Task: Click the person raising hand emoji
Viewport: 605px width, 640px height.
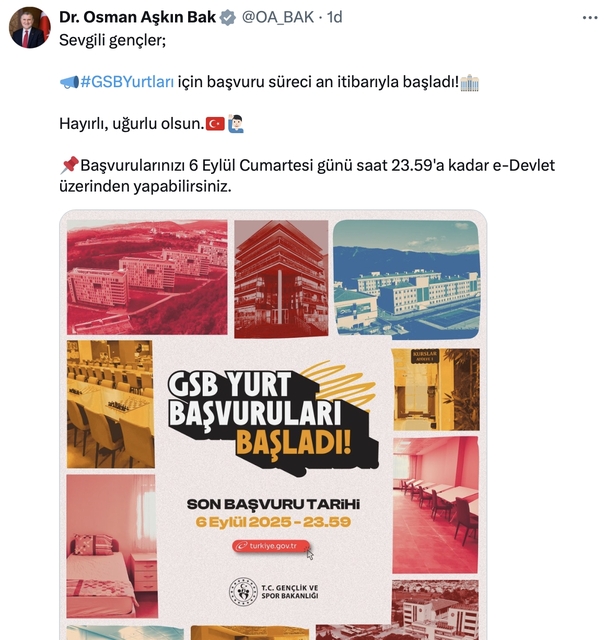Action: [236, 124]
